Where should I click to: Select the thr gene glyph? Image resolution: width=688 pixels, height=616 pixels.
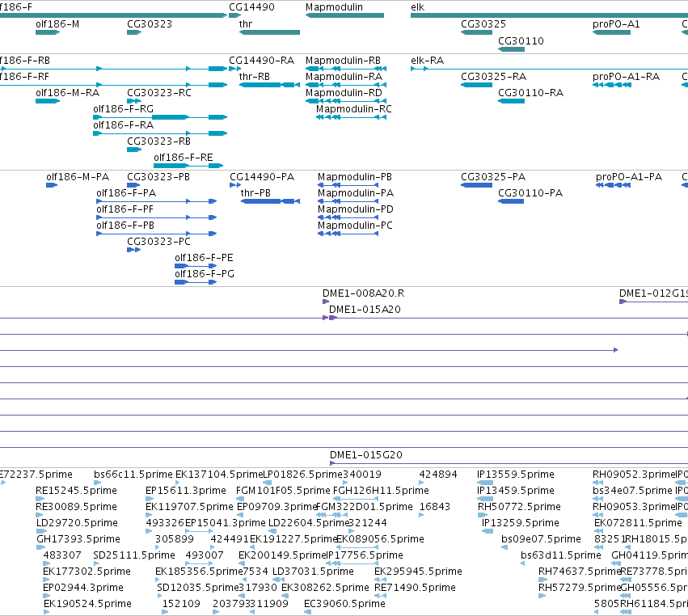(x=269, y=32)
